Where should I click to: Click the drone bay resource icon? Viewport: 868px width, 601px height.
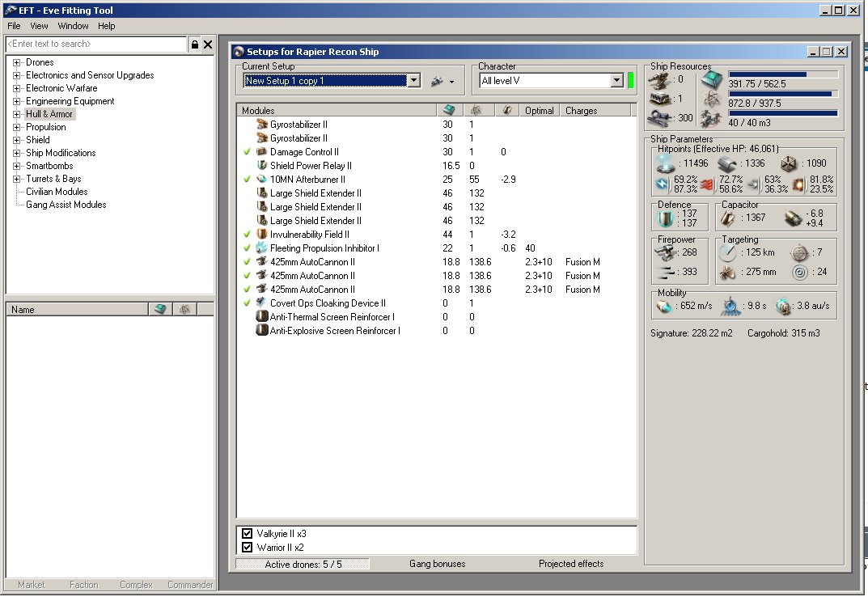(x=711, y=119)
